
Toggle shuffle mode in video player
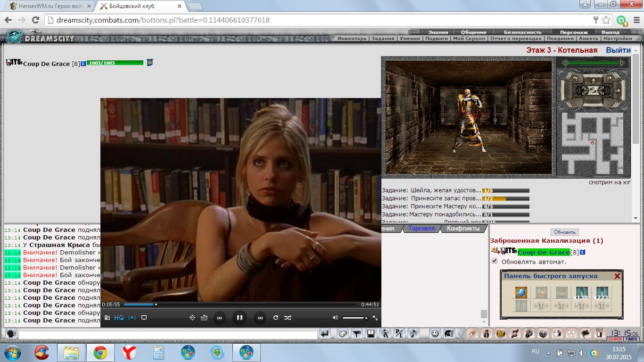click(x=288, y=318)
